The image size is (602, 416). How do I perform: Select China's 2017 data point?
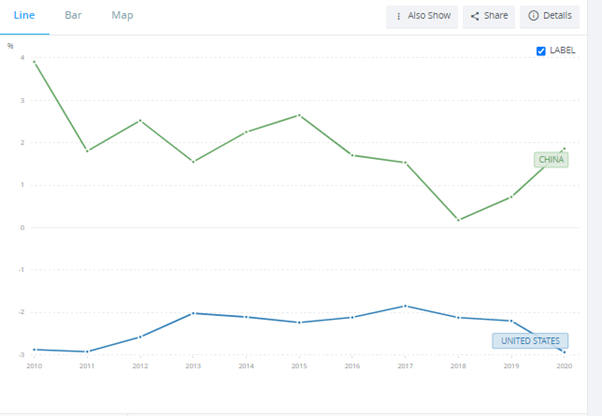pos(405,163)
